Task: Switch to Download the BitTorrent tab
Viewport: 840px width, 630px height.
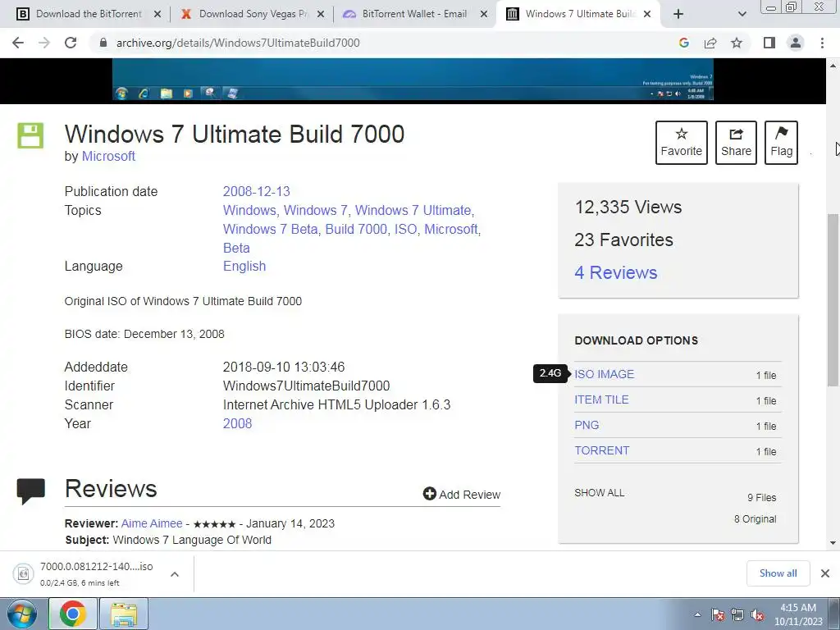Action: 89,14
